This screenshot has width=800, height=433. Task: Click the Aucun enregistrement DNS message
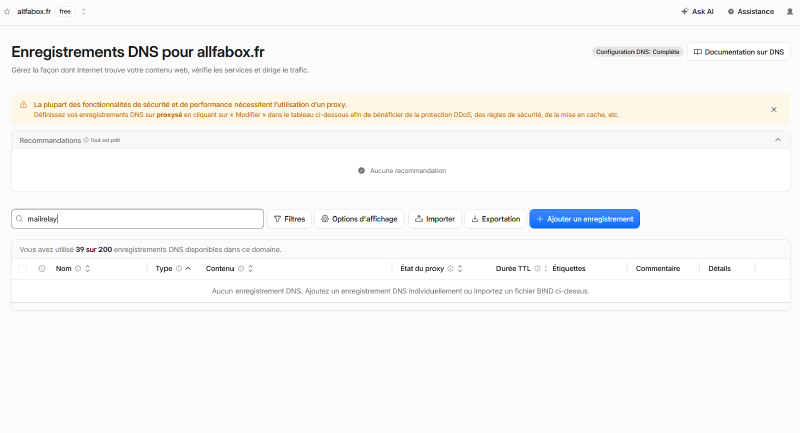[x=401, y=291]
